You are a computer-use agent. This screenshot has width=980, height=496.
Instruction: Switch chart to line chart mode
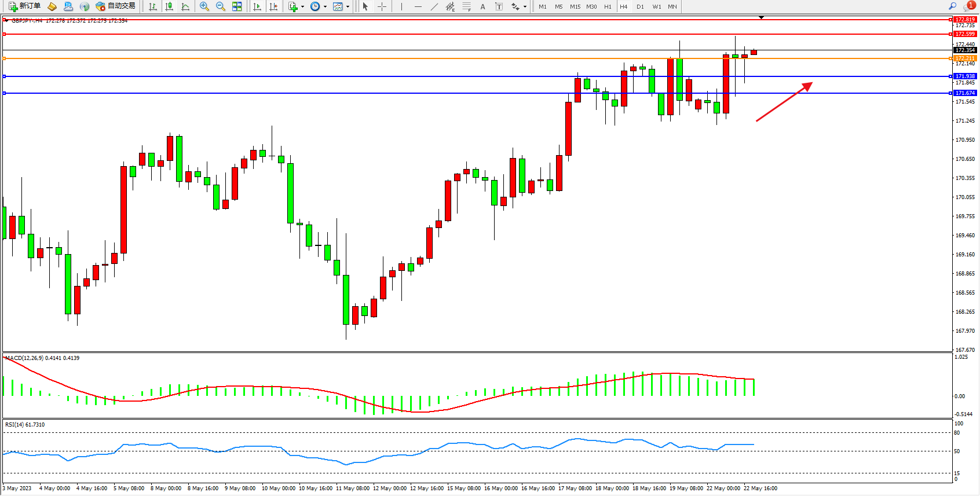pyautogui.click(x=185, y=6)
